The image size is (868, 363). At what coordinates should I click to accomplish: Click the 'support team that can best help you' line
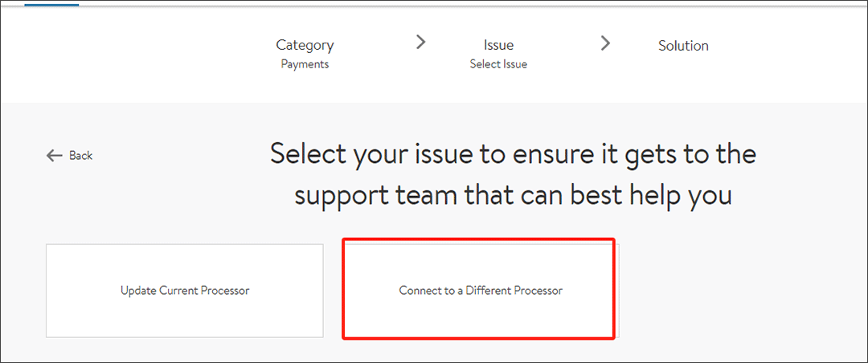(513, 195)
